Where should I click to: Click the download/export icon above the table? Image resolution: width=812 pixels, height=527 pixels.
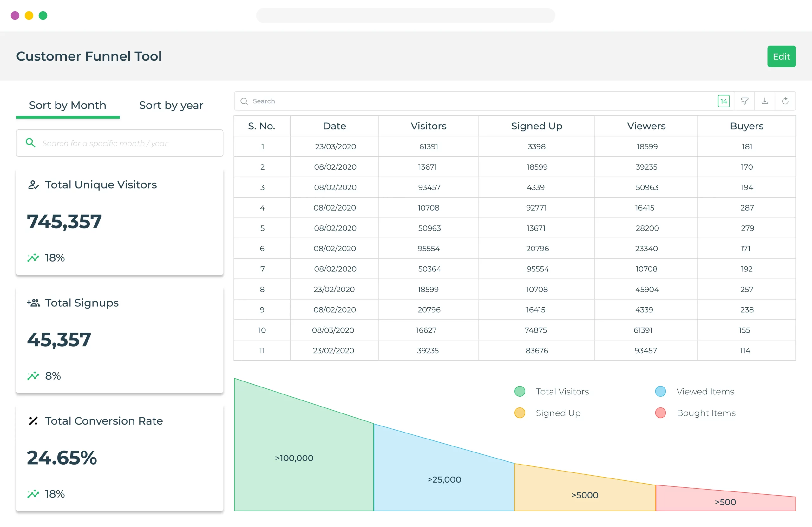pos(765,101)
